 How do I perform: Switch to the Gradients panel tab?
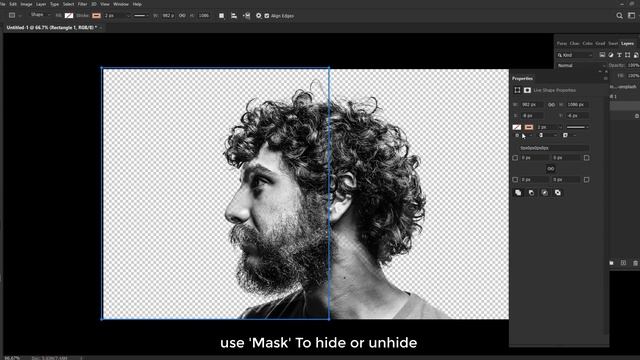[600, 43]
